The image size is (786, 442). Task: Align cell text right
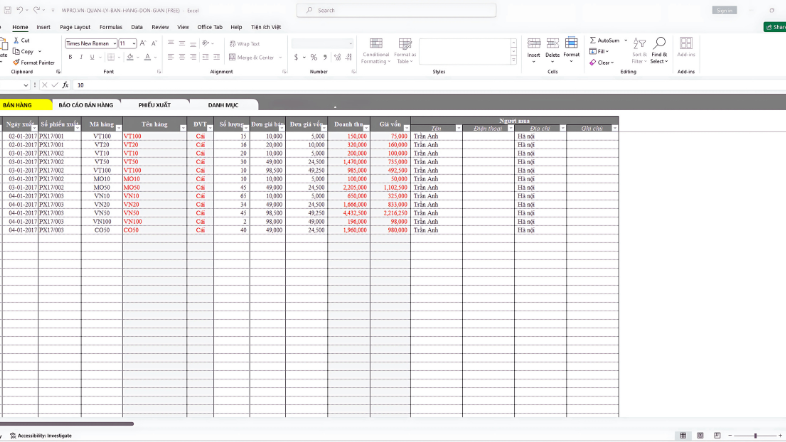193,57
